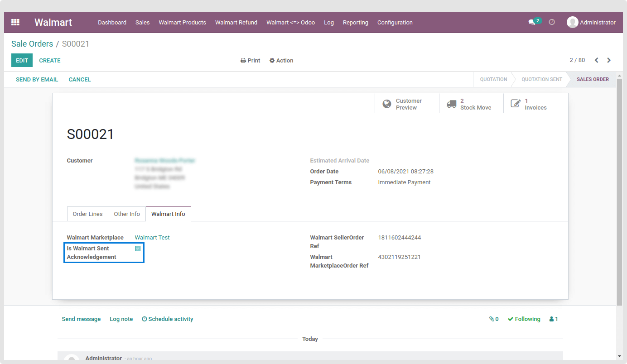Click the Today divider label
This screenshot has height=364, width=627.
[x=310, y=339]
